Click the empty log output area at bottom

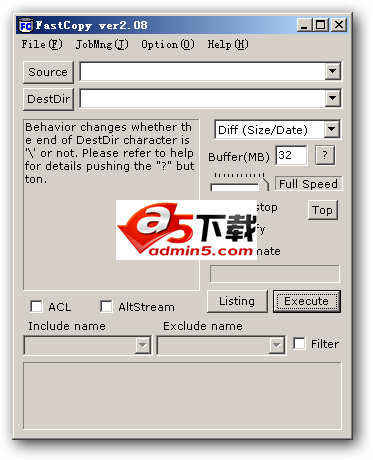(182, 396)
